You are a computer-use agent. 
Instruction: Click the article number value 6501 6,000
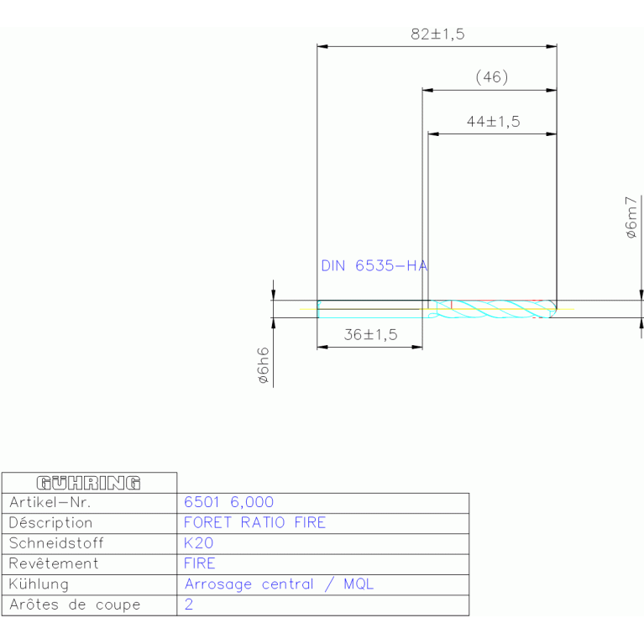[228, 503]
